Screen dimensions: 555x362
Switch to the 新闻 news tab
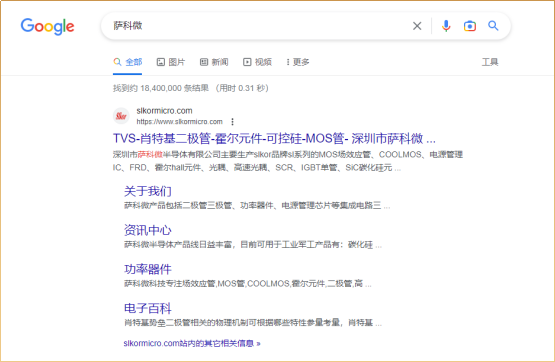pyautogui.click(x=214, y=62)
